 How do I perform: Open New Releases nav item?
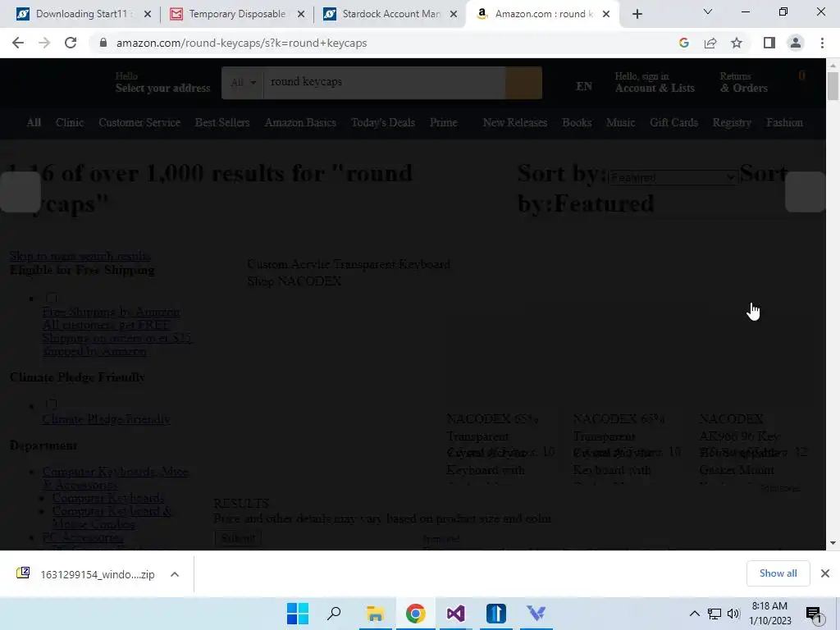click(515, 123)
